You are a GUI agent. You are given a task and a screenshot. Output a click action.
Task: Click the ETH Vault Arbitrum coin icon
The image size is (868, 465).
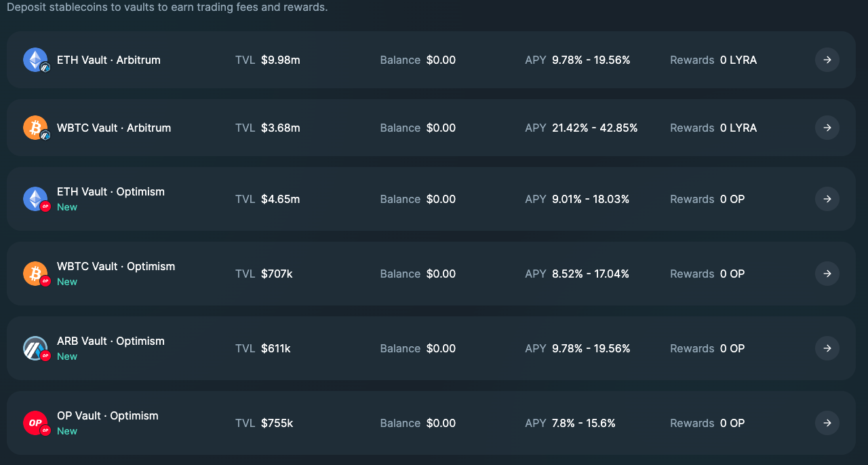[x=35, y=60]
